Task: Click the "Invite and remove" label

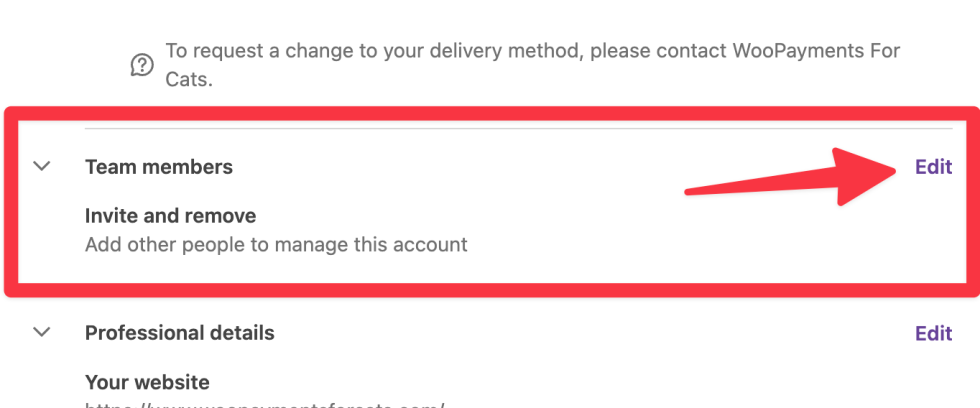Action: [170, 216]
